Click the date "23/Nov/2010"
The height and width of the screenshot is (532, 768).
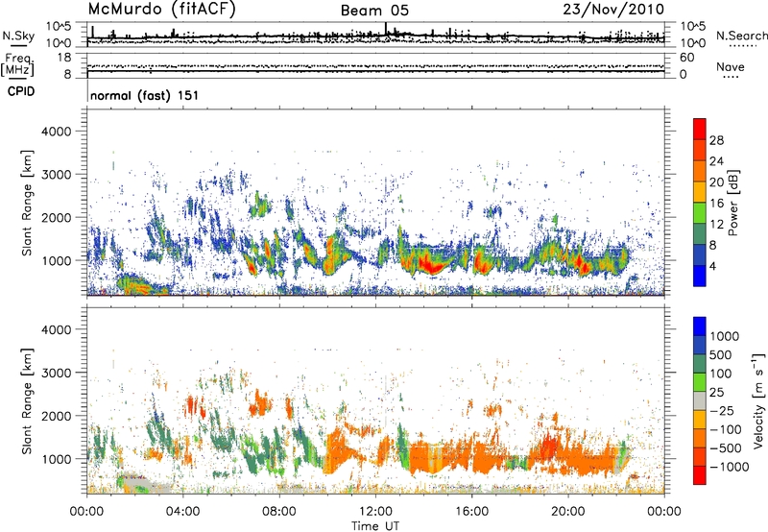pyautogui.click(x=613, y=10)
